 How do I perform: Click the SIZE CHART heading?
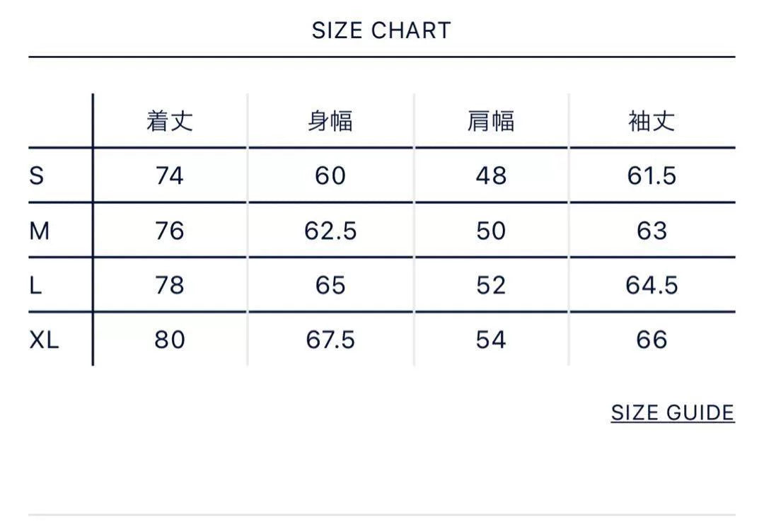click(381, 30)
